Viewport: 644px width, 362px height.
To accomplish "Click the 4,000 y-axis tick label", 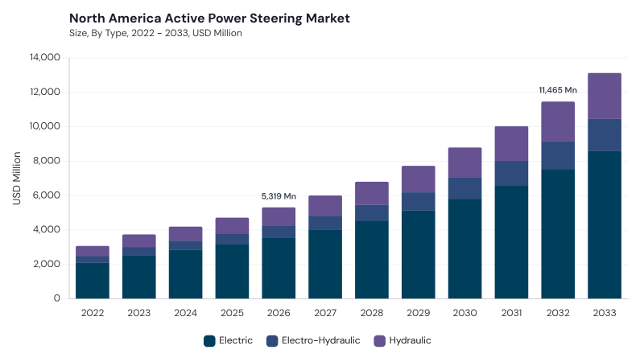I will tap(47, 229).
